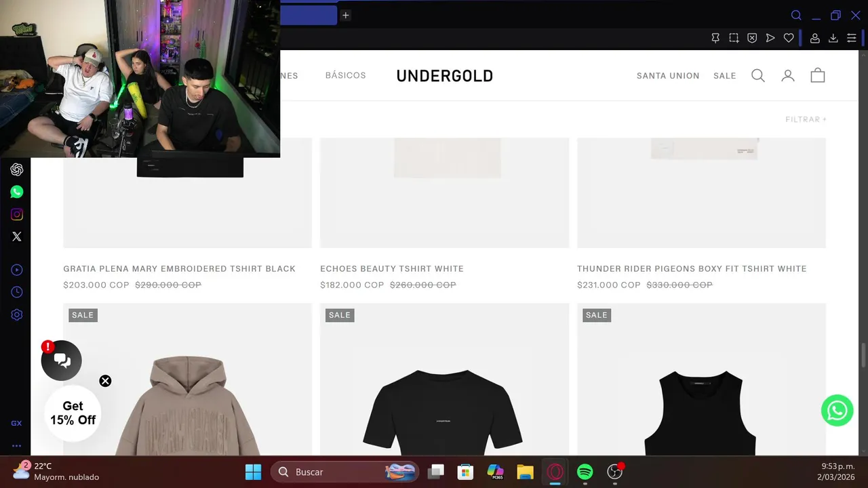Image resolution: width=868 pixels, height=488 pixels.
Task: Open the SANTA UNION menu item
Action: 668,75
